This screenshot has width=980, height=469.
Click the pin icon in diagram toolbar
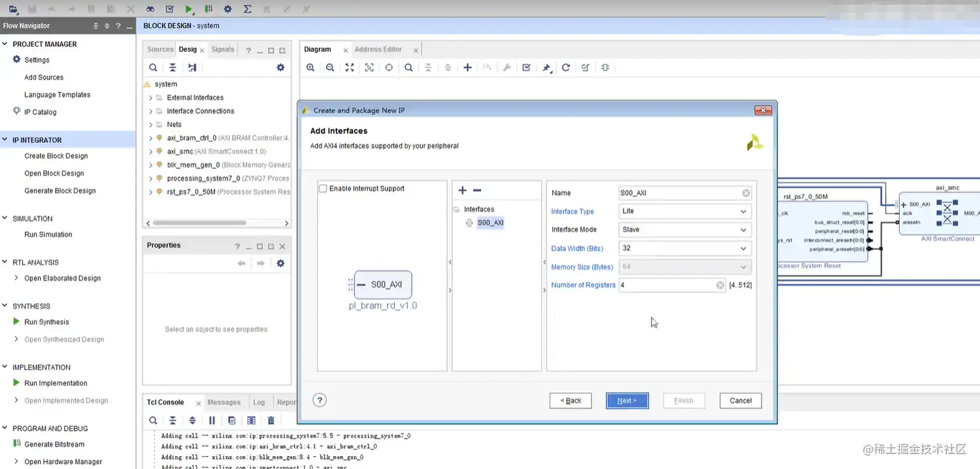tap(546, 67)
